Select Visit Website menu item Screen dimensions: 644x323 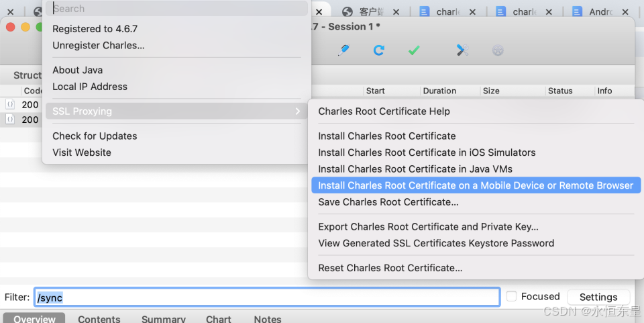click(x=82, y=152)
